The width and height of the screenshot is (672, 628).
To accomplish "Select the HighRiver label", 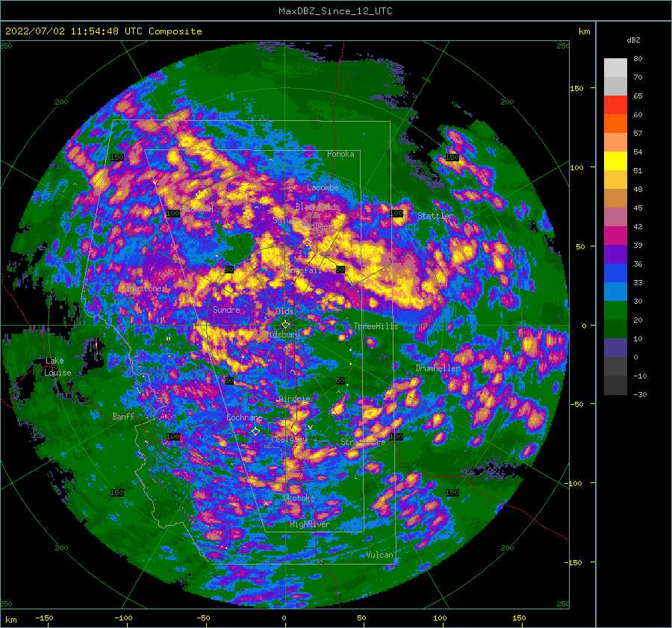I will (x=310, y=524).
